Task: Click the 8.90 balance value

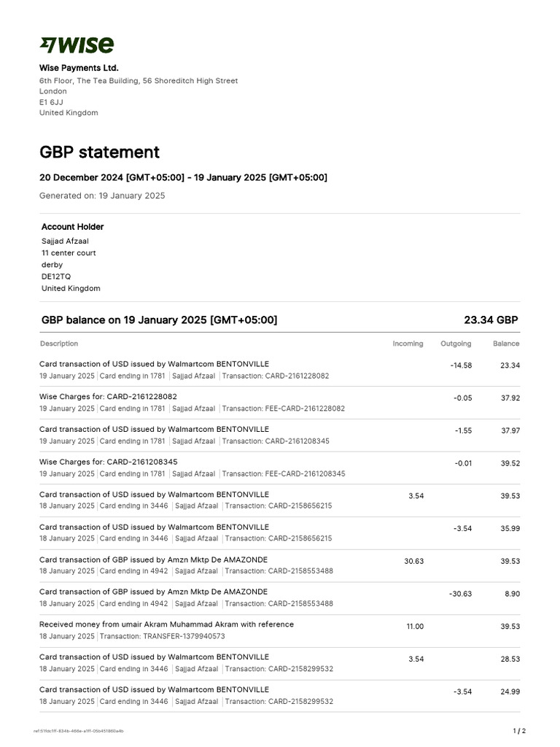Action: coord(512,594)
